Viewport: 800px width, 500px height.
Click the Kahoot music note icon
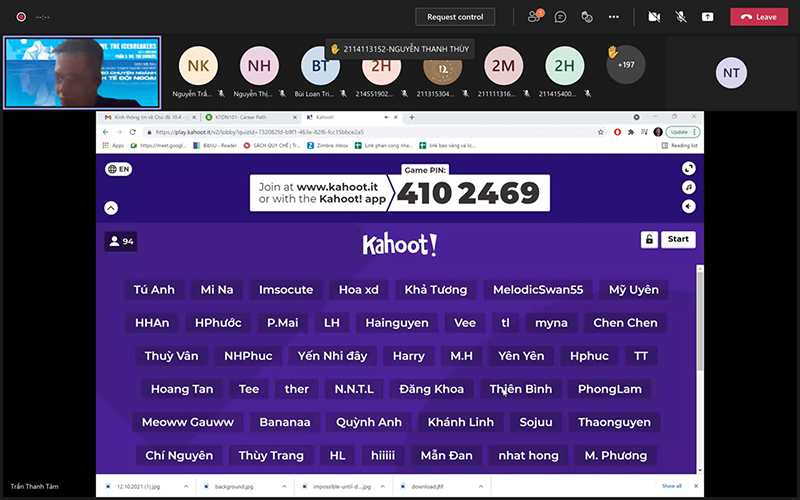tap(689, 187)
